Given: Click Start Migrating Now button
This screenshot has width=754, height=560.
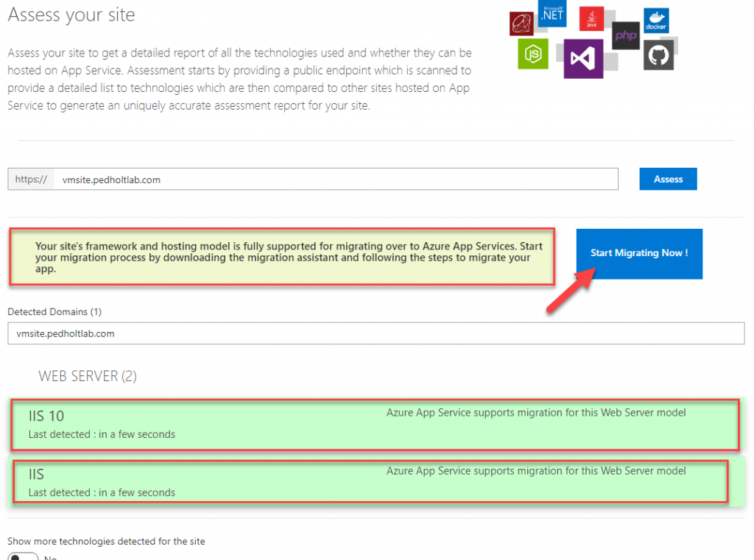Looking at the screenshot, I should [x=639, y=254].
